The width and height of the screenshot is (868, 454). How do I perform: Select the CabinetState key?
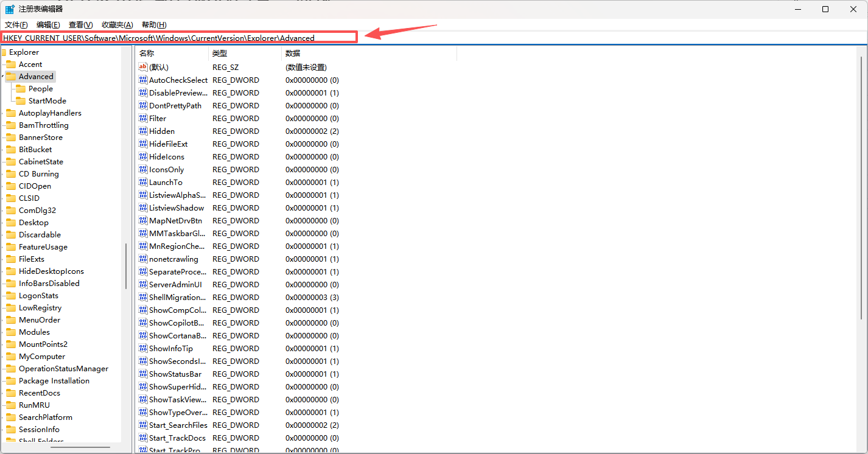click(41, 162)
